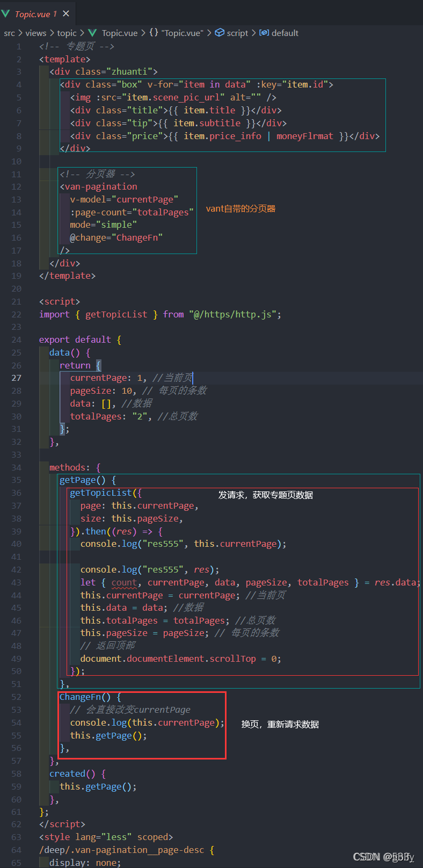Click the underlined "count" variable
This screenshot has height=868, width=423.
coord(124,583)
